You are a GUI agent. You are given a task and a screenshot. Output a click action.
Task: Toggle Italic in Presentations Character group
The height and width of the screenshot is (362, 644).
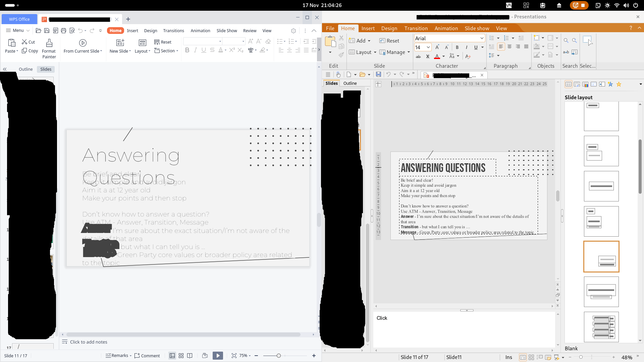coord(467,47)
